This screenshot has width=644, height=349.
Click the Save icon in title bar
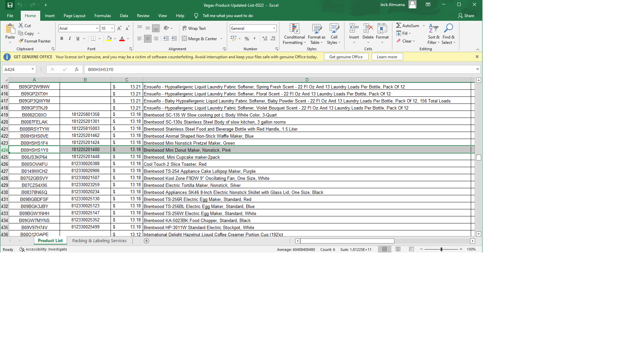click(x=10, y=5)
